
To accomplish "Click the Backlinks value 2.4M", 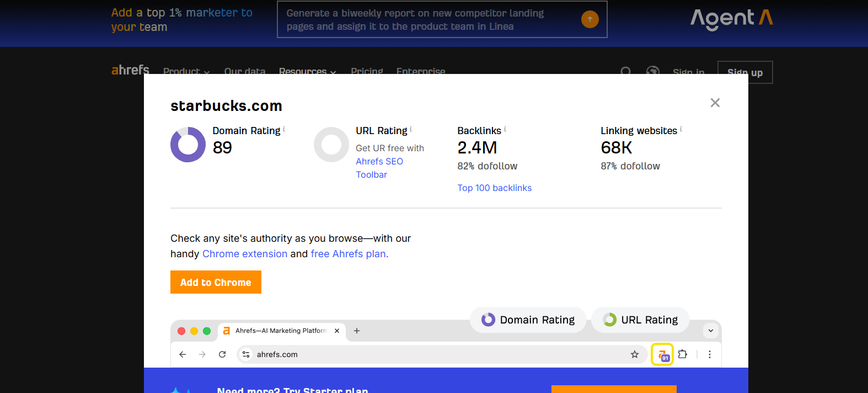I will point(478,148).
